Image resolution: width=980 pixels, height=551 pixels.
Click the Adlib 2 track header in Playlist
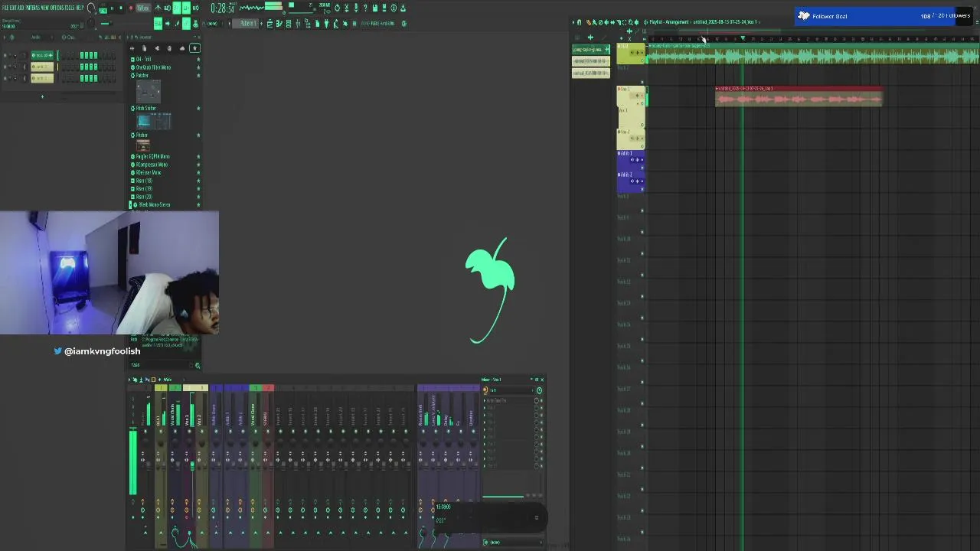click(x=631, y=182)
